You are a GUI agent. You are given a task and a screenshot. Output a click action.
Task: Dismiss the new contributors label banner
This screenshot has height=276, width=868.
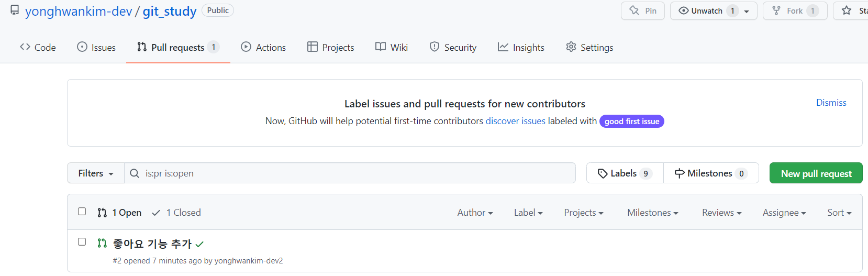coord(831,103)
